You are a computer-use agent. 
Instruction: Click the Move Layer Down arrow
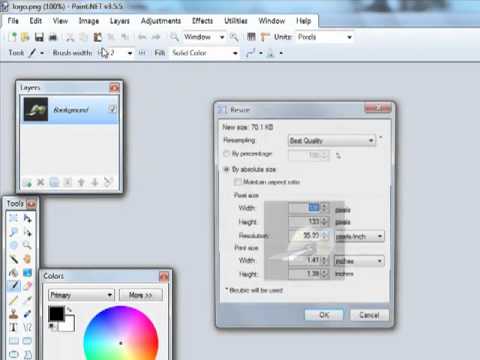95,182
